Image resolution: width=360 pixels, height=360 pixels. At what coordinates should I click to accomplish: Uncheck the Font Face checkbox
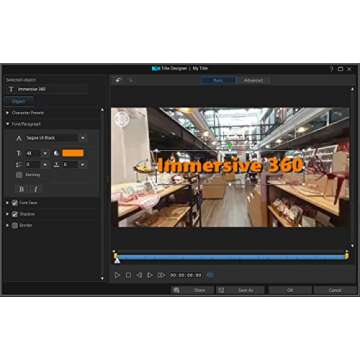click(15, 203)
